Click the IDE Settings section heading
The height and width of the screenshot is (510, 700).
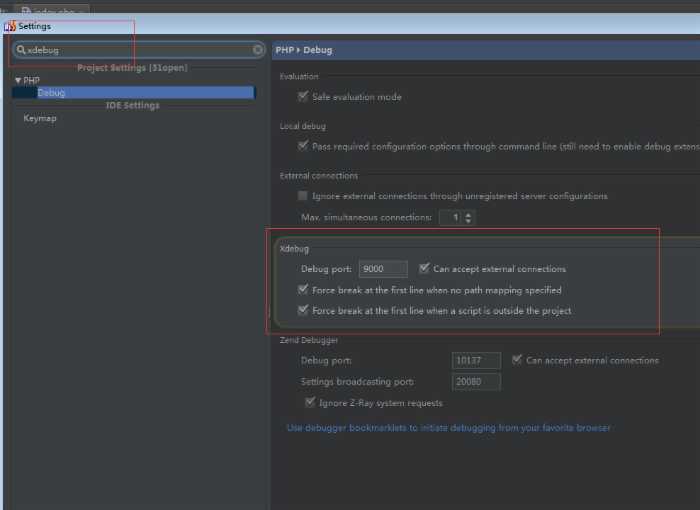pyautogui.click(x=133, y=105)
